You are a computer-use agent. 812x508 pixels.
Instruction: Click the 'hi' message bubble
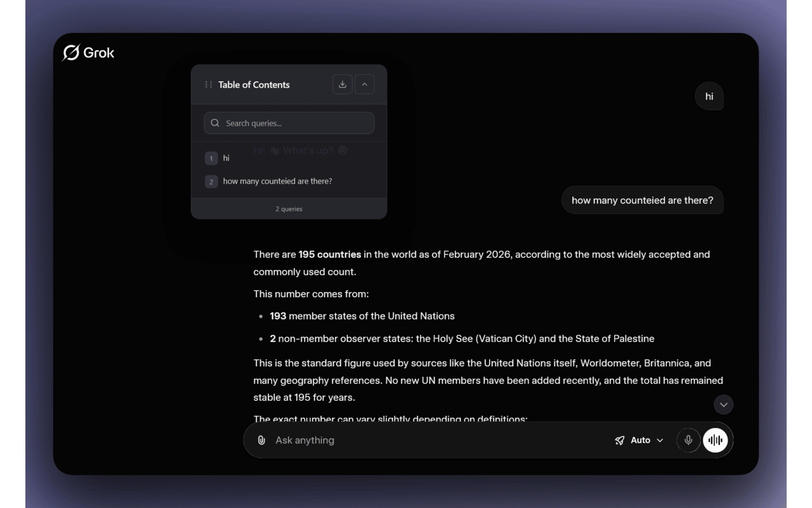coord(709,97)
